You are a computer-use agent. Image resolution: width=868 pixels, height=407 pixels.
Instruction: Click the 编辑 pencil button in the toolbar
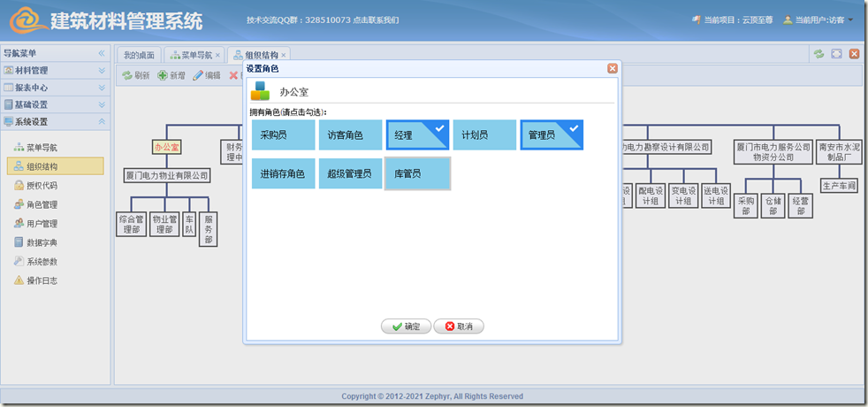[x=207, y=76]
